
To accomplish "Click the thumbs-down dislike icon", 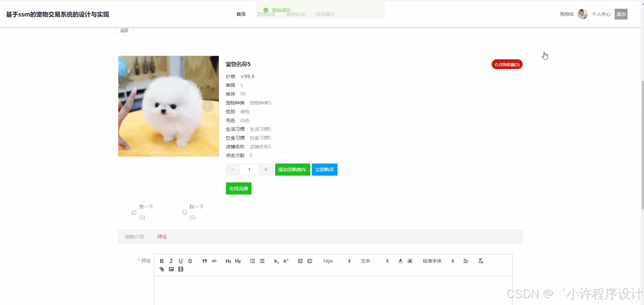I will tap(185, 213).
